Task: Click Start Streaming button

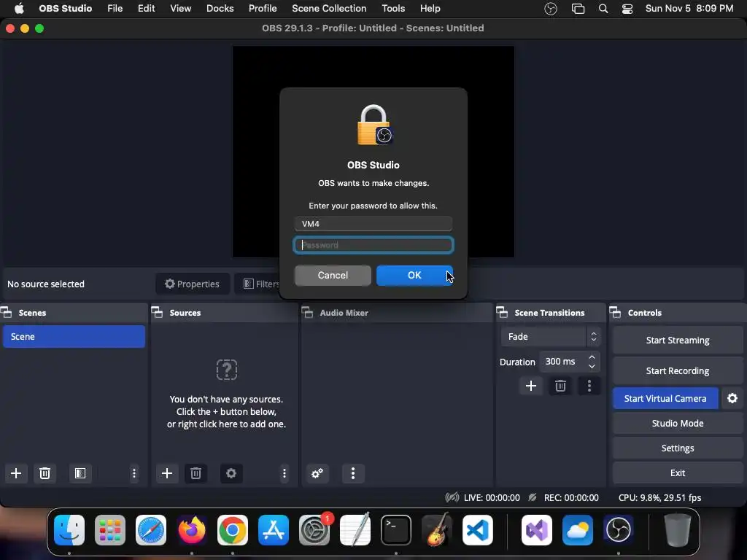Action: 678,340
